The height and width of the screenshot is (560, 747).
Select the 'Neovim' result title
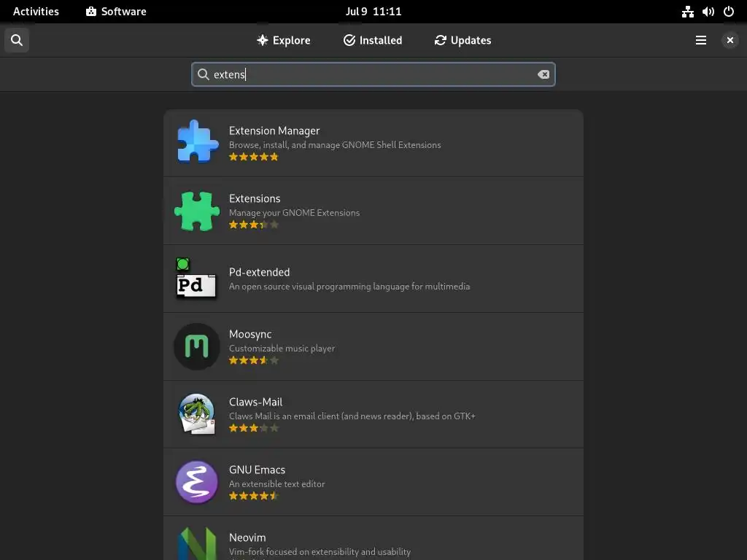[247, 537]
